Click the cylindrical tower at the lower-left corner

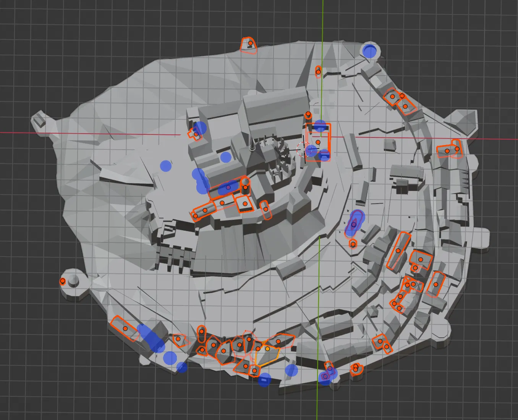[x=73, y=281]
